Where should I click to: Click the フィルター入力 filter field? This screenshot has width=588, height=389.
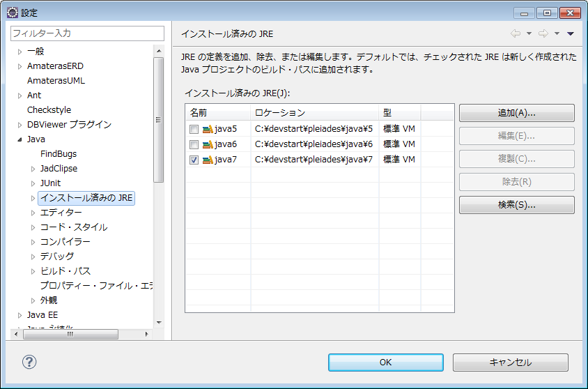87,33
